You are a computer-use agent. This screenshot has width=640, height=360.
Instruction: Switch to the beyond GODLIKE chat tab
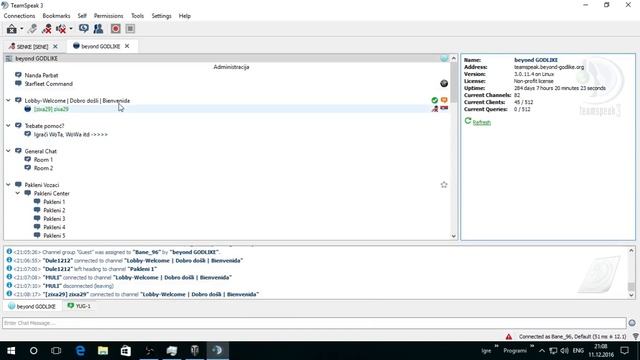point(32,306)
